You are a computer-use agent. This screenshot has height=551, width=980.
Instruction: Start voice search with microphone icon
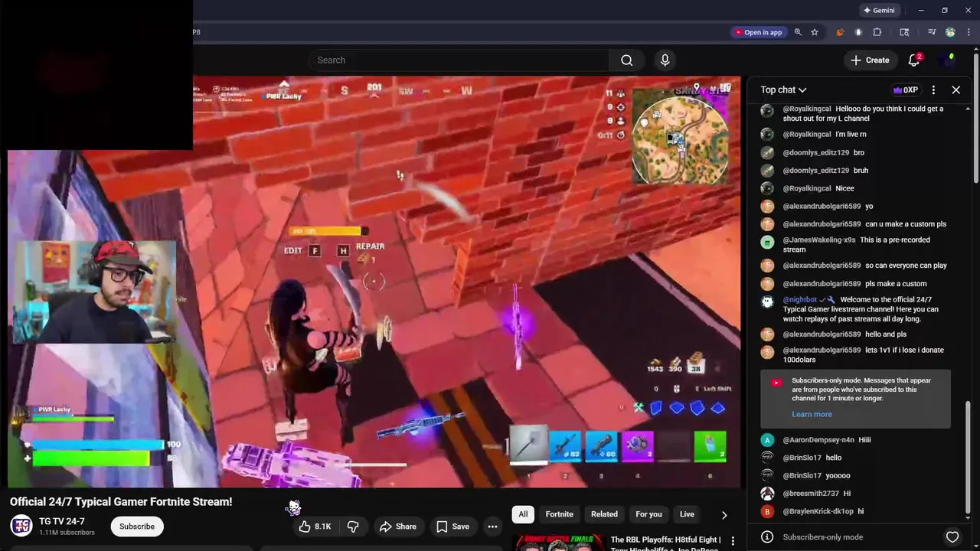click(x=665, y=60)
